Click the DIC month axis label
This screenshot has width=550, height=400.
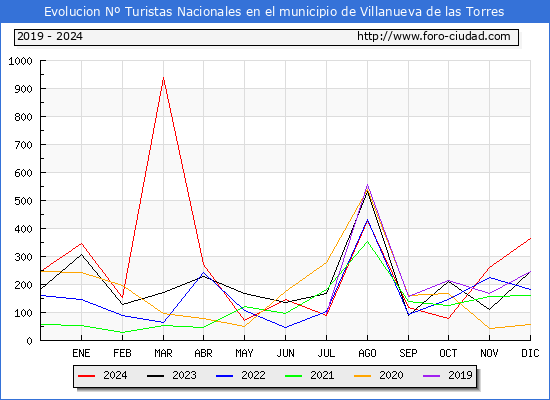[530, 353]
